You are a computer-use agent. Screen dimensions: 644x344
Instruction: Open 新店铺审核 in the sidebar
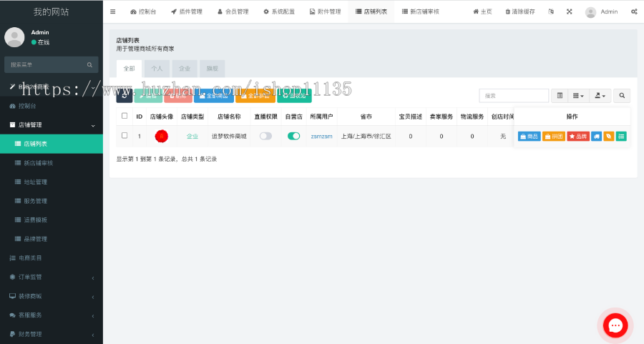(x=52, y=163)
